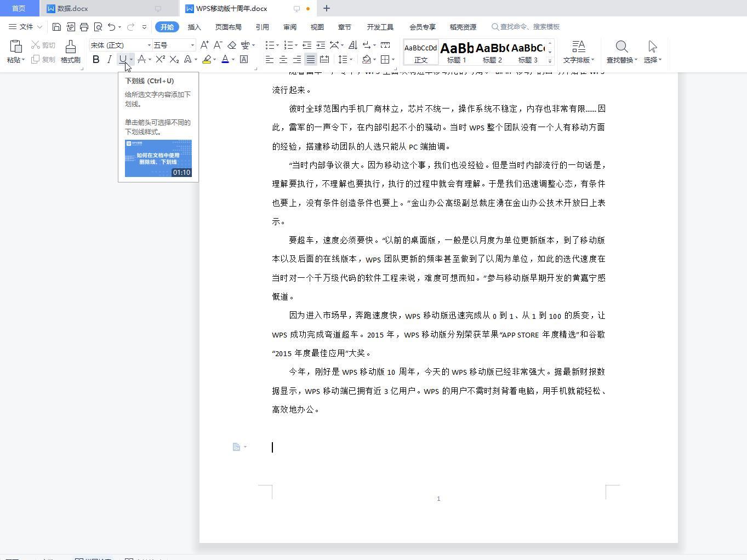The image size is (747, 560).
Task: Toggle Bold formatting
Action: [x=96, y=59]
